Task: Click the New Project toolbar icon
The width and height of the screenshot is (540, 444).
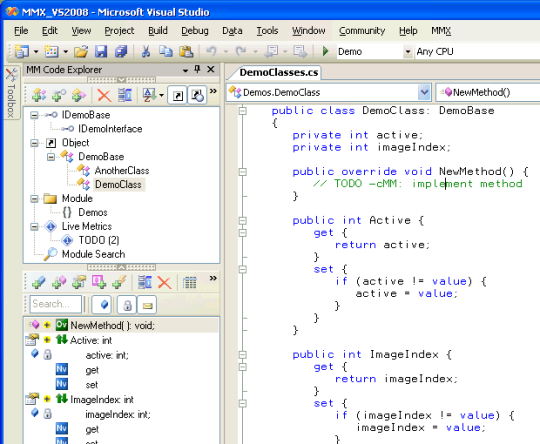Action: pos(22,52)
